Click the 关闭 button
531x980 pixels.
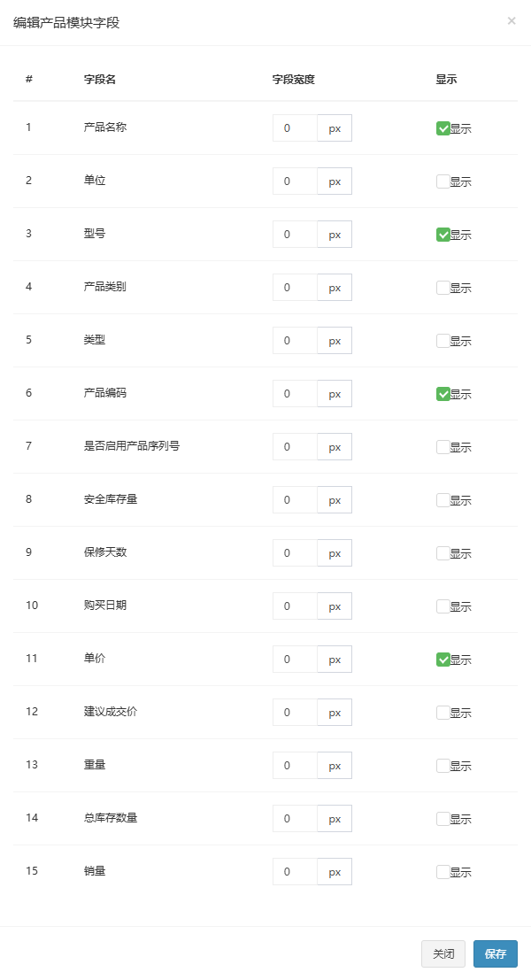pyautogui.click(x=443, y=953)
